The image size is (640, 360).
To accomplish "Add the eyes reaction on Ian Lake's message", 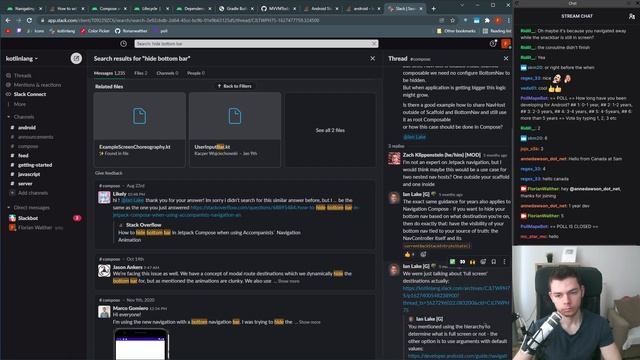I will (462, 262).
